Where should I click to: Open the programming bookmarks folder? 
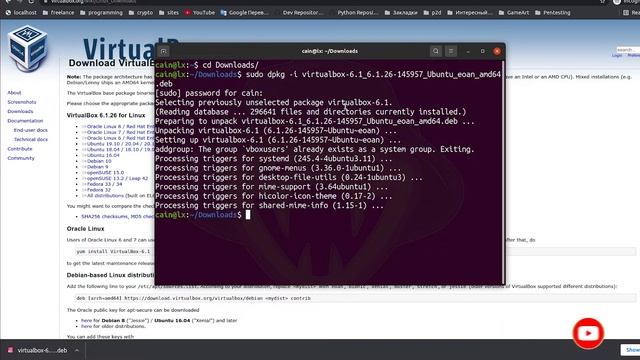[x=101, y=13]
